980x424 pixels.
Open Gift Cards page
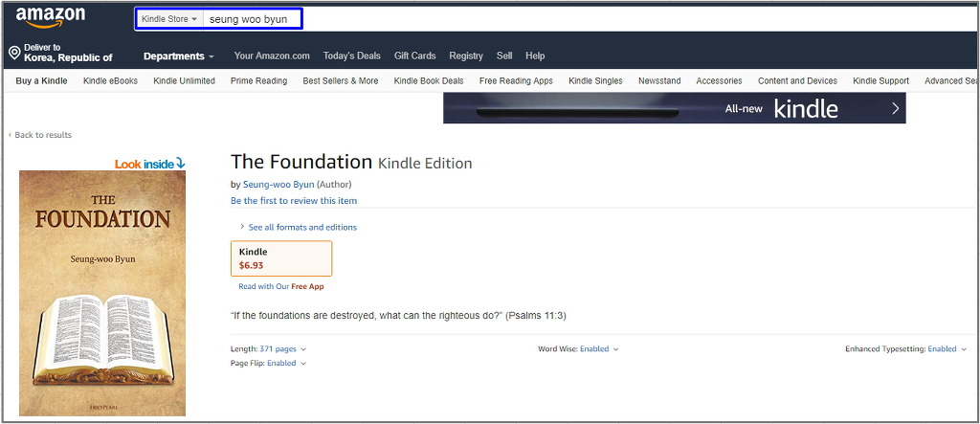click(x=415, y=56)
